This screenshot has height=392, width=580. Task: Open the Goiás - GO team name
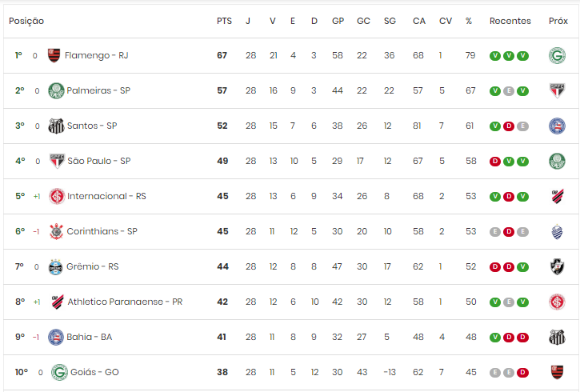pos(94,373)
